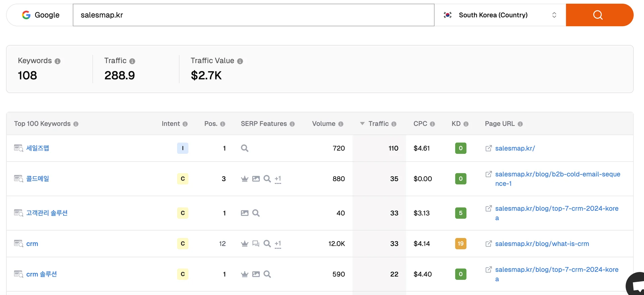Click the image SERP feature icon for 고객관리 솔루션
Viewport: 644px width, 295px height.
(245, 213)
